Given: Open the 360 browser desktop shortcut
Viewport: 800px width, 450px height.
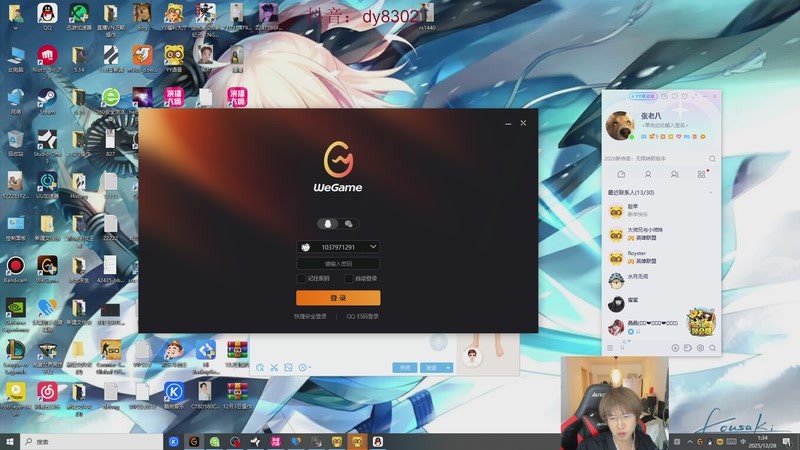Looking at the screenshot, I should (x=111, y=101).
